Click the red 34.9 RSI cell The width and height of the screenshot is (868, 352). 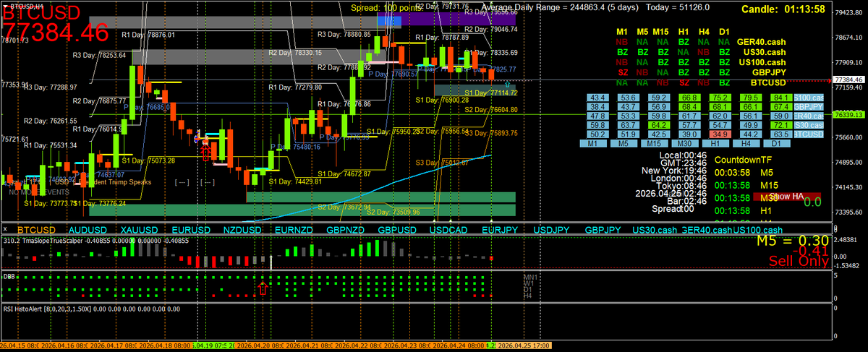click(x=719, y=134)
